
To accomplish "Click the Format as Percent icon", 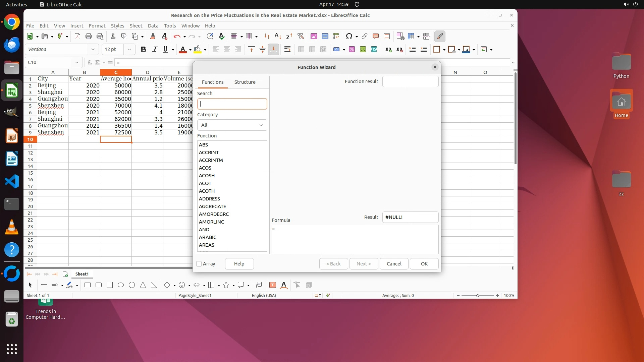I will point(352,50).
